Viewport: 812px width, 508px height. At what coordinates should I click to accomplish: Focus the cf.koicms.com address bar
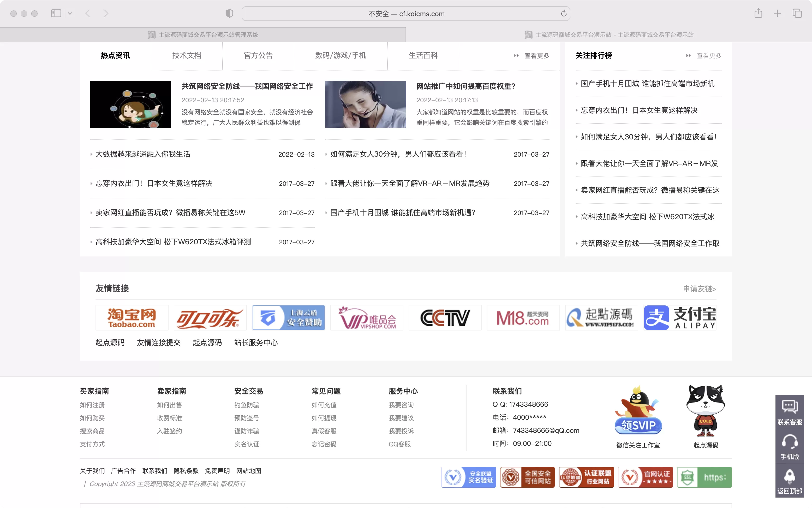(406, 14)
